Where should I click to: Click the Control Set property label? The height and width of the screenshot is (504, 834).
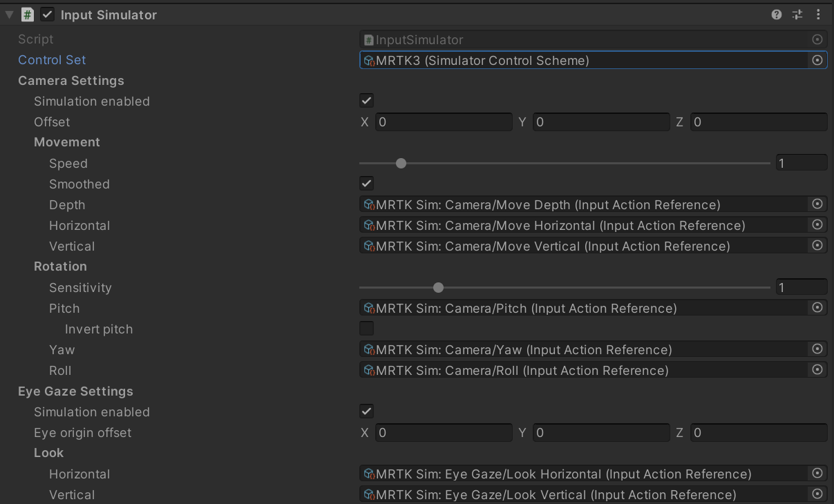point(52,60)
